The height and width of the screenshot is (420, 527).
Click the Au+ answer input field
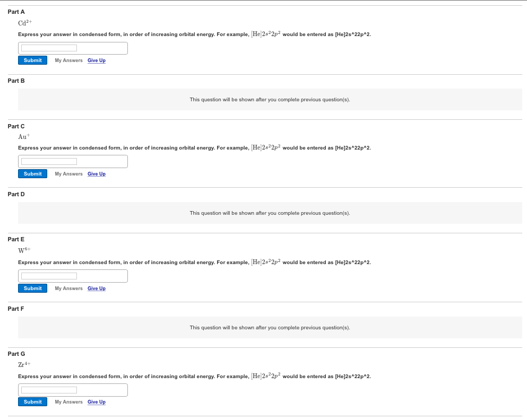pos(49,162)
